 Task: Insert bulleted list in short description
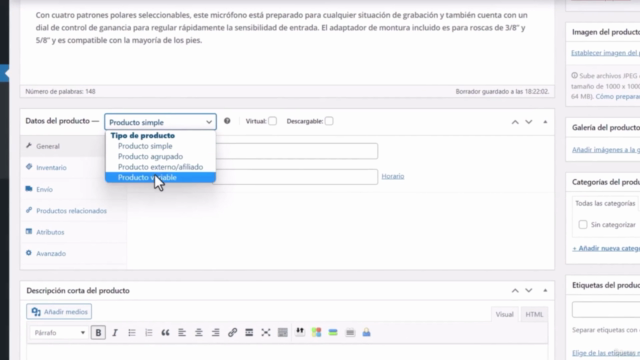click(132, 333)
